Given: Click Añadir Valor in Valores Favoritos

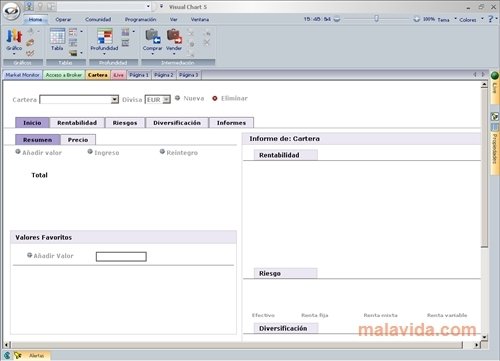Looking at the screenshot, I should click(50, 256).
